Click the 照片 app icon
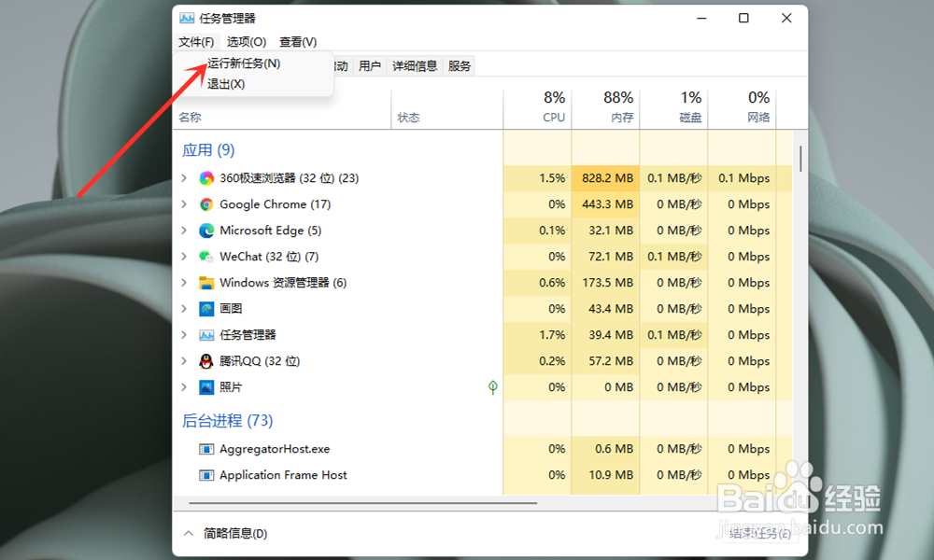 (x=206, y=387)
